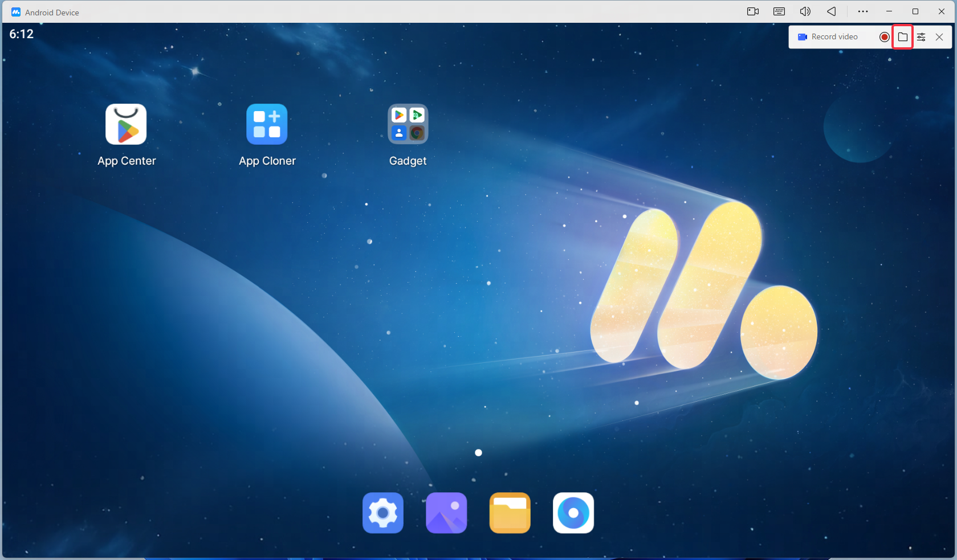Click the App Center label text
Image resolution: width=957 pixels, height=560 pixels.
click(127, 161)
